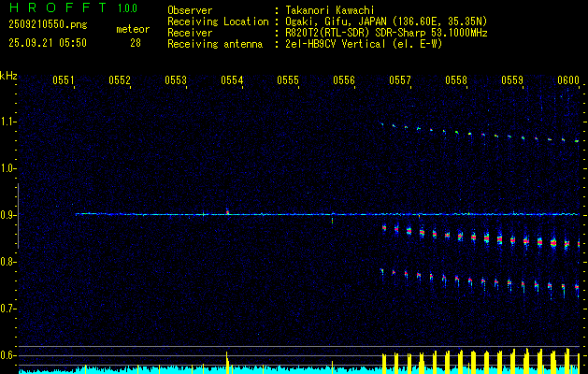The height and width of the screenshot is (374, 588).
Task: Select the 0600 time marker
Action: (568, 81)
